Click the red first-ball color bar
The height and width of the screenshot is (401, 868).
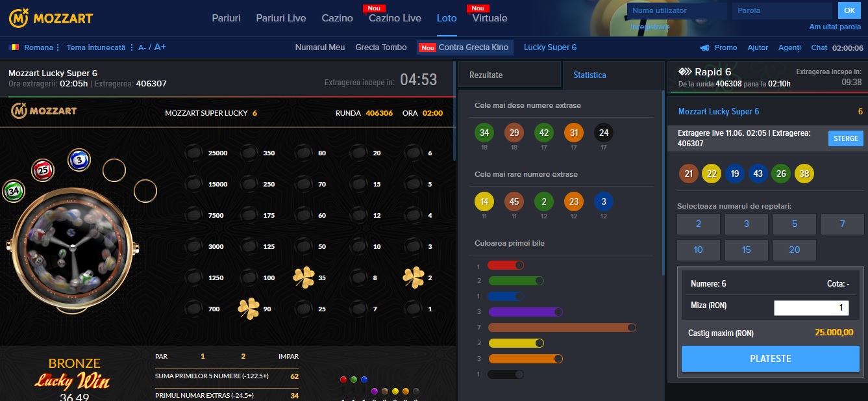click(x=506, y=265)
